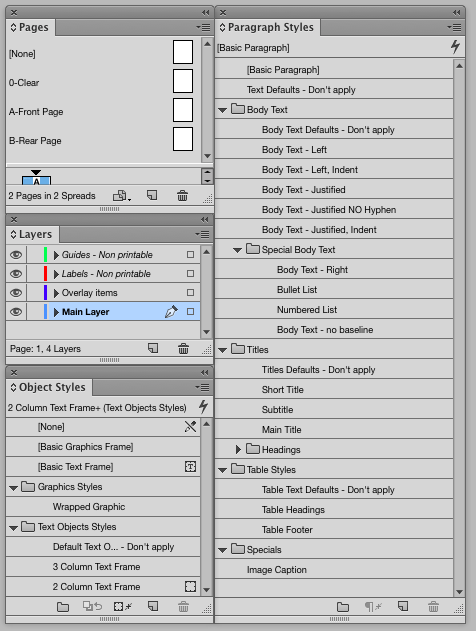This screenshot has width=476, height=631.
Task: Open the Paragraph Styles panel flyout menu
Action: [x=454, y=27]
